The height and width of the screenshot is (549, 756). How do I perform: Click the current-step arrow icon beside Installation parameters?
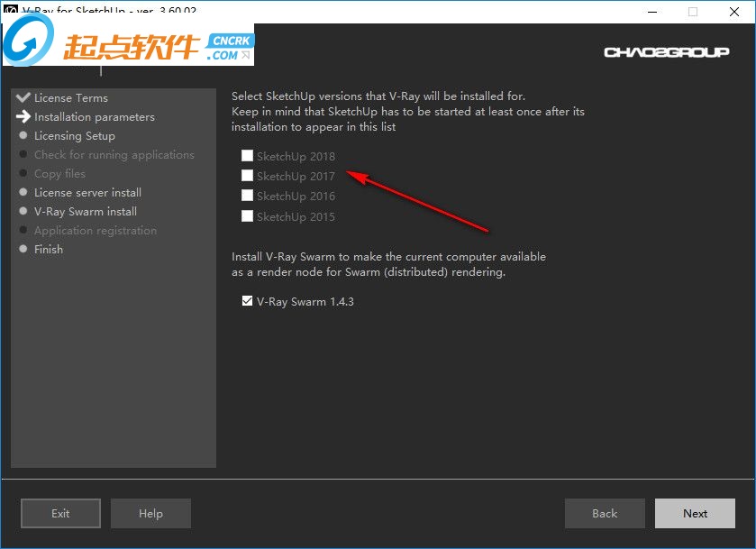point(23,116)
